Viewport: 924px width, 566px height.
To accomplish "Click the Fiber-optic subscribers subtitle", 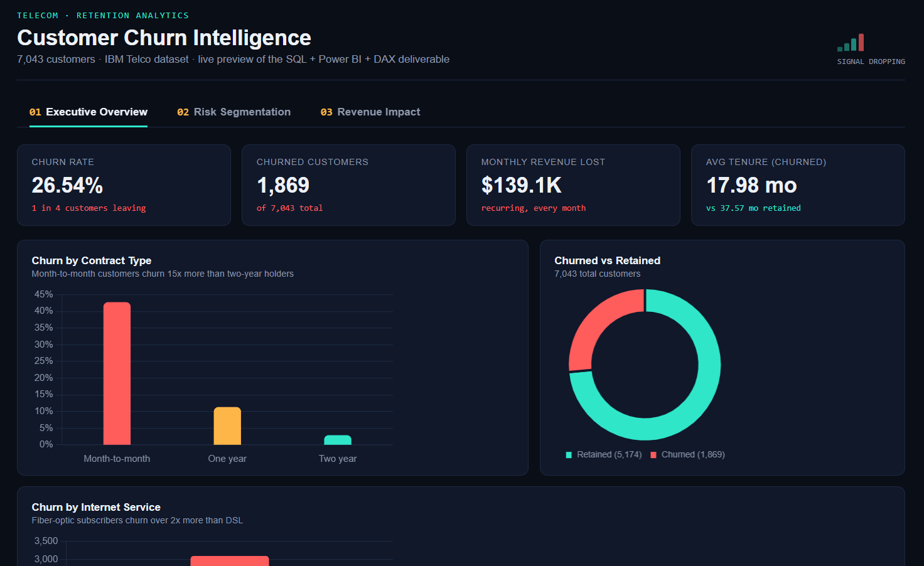I will [x=137, y=520].
